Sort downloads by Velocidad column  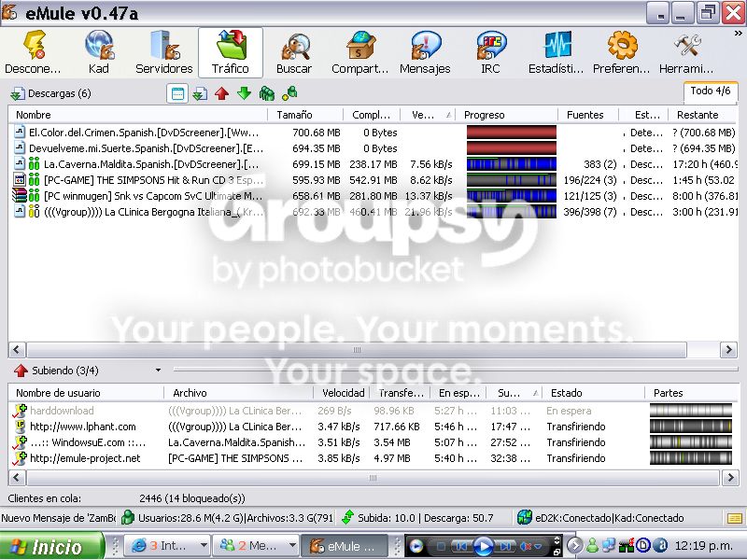428,115
